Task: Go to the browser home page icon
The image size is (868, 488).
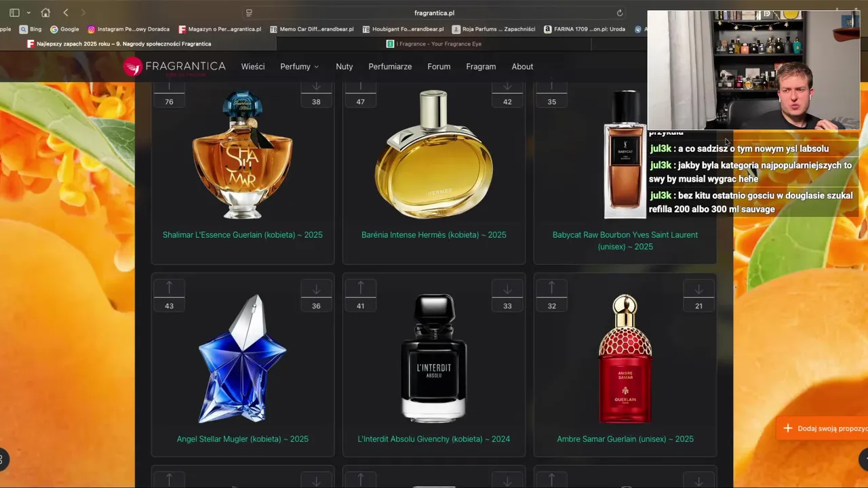Action: (x=45, y=13)
